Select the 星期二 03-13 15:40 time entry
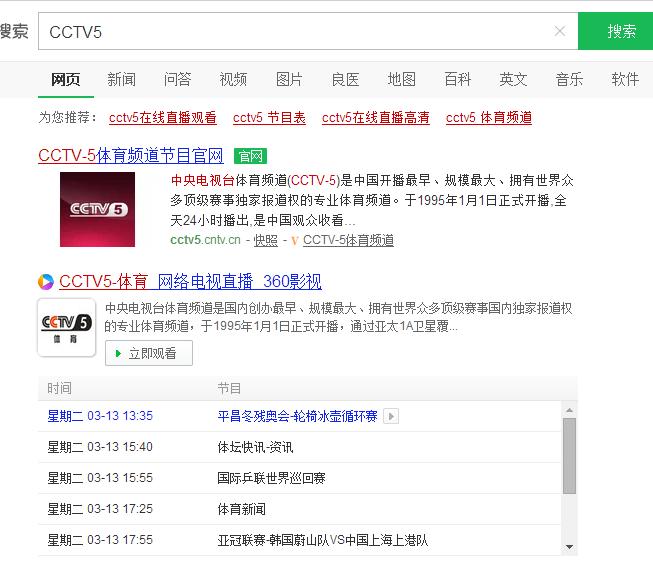The image size is (653, 565). pyautogui.click(x=100, y=447)
